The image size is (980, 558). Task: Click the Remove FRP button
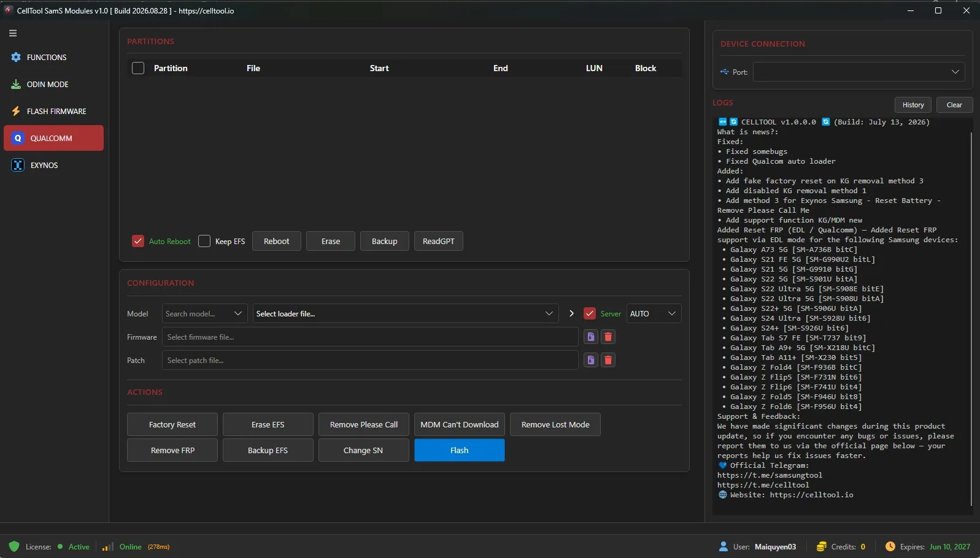click(172, 450)
